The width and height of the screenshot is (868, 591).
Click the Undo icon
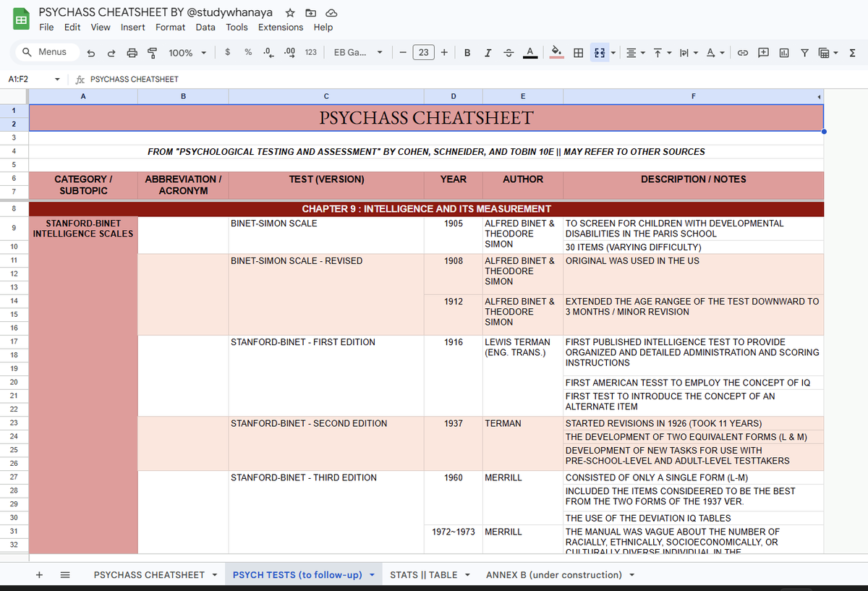click(x=90, y=53)
